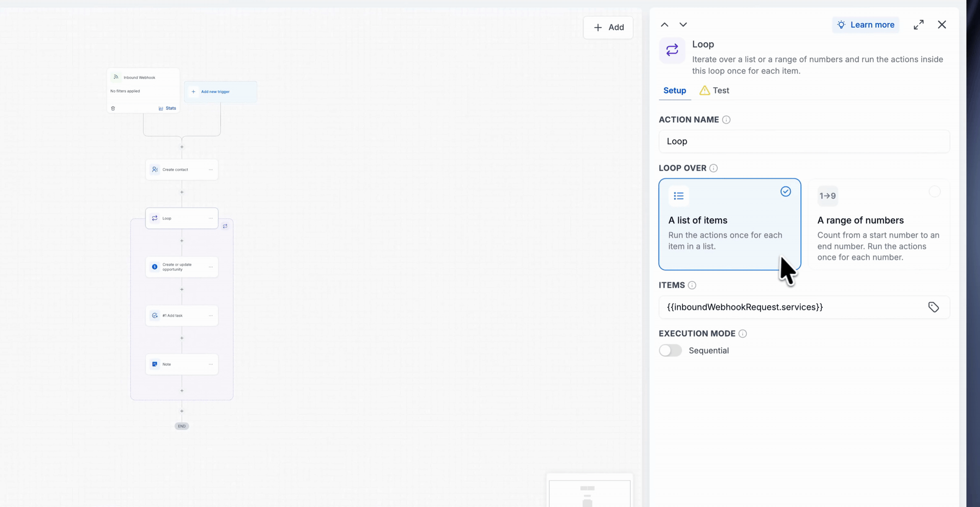This screenshot has width=980, height=507.
Task: Show info tooltip for Action Name
Action: click(726, 120)
